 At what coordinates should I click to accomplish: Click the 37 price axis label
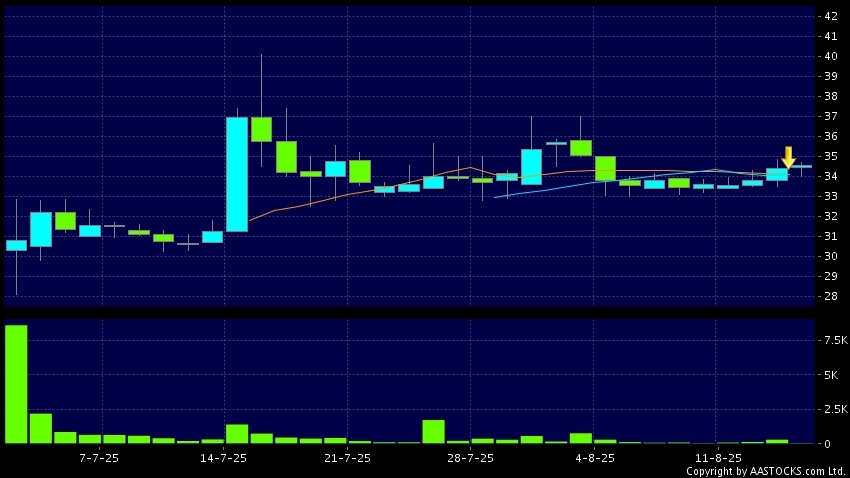(x=831, y=117)
